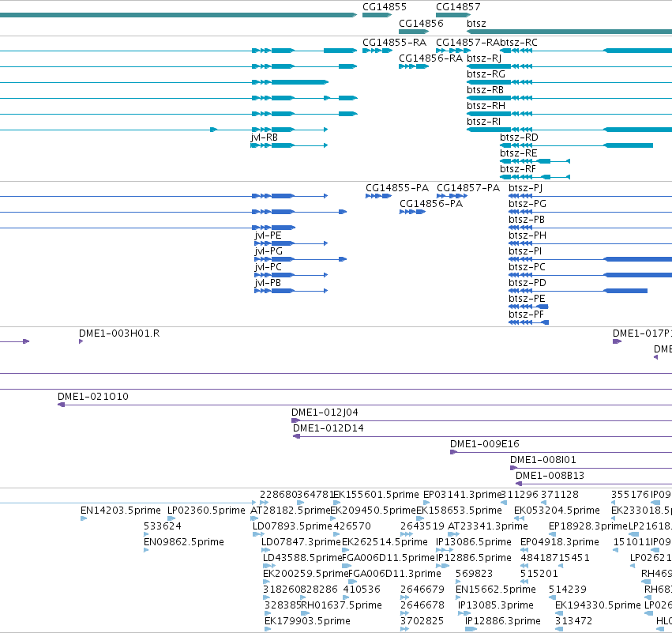This screenshot has height=633, width=672.
Task: Click the DME1-012D14 clone label
Action: pos(328,428)
